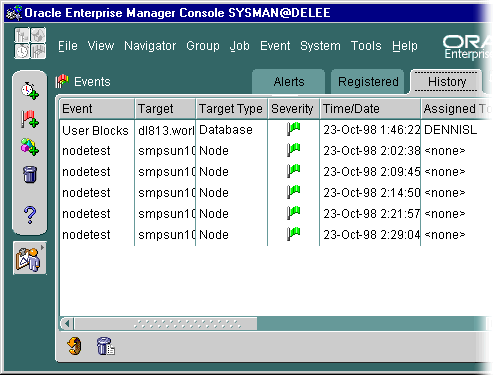Click the severity flag in the 2:02:38 row
Screen dimensions: 498x375
coord(293,150)
